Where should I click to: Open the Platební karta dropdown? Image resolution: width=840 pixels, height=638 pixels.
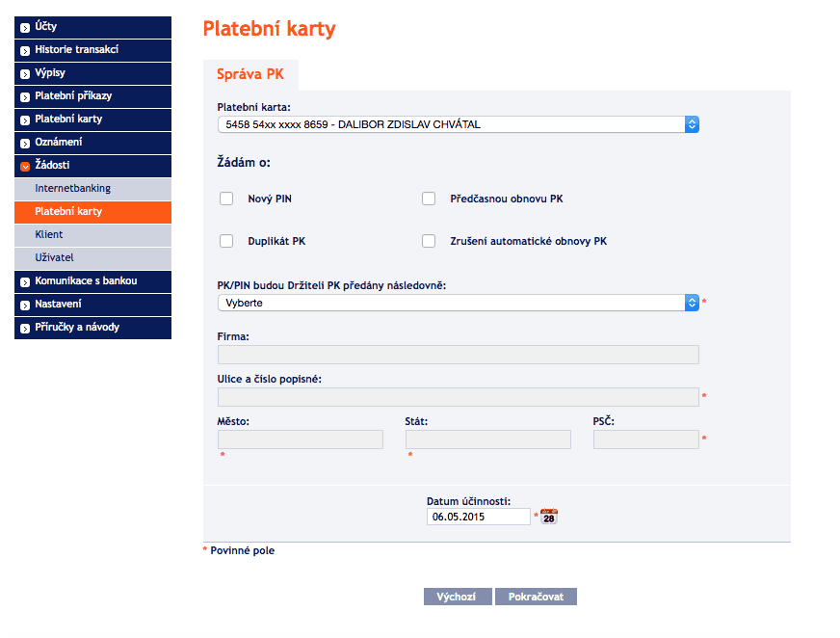(x=458, y=124)
